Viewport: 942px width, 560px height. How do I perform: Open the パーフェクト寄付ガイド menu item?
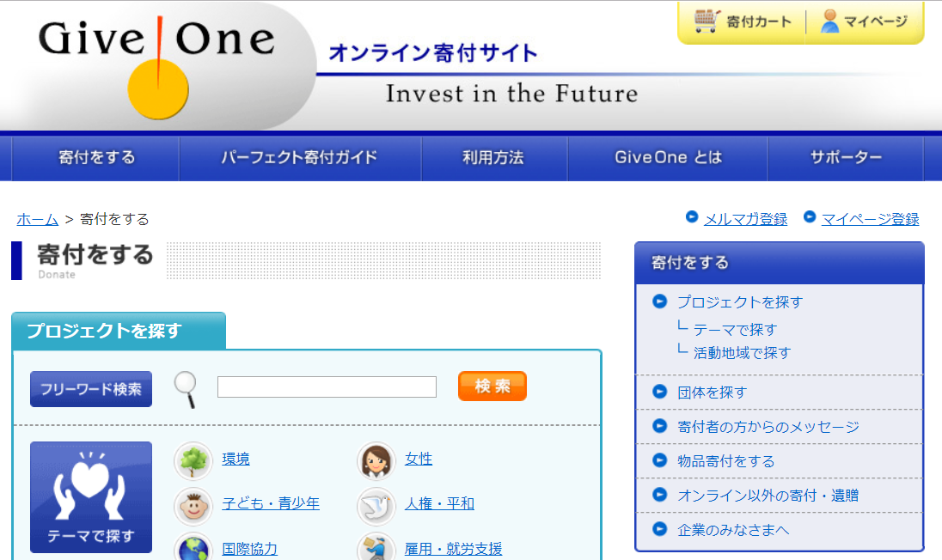299,158
